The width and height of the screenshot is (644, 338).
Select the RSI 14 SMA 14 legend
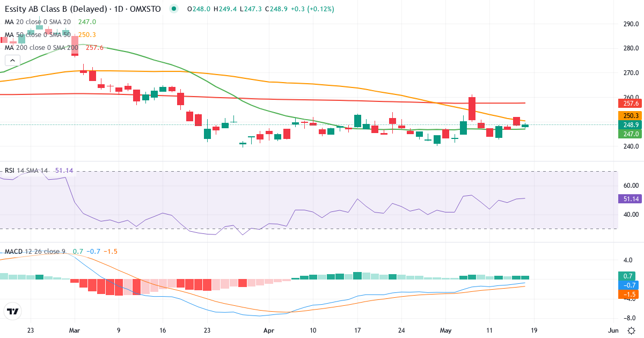39,171
